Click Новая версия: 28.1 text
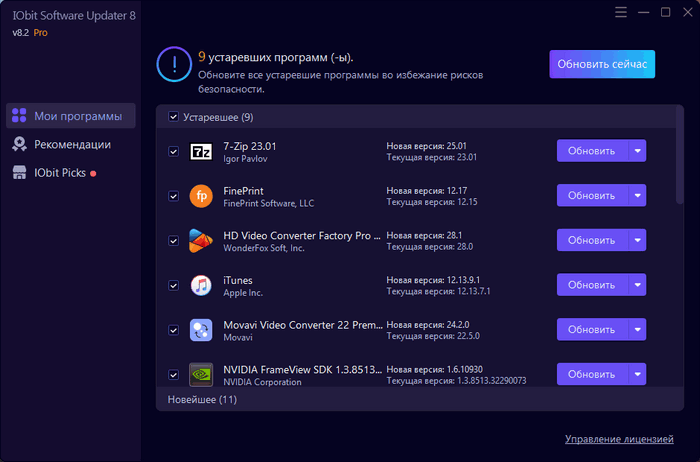 (424, 235)
